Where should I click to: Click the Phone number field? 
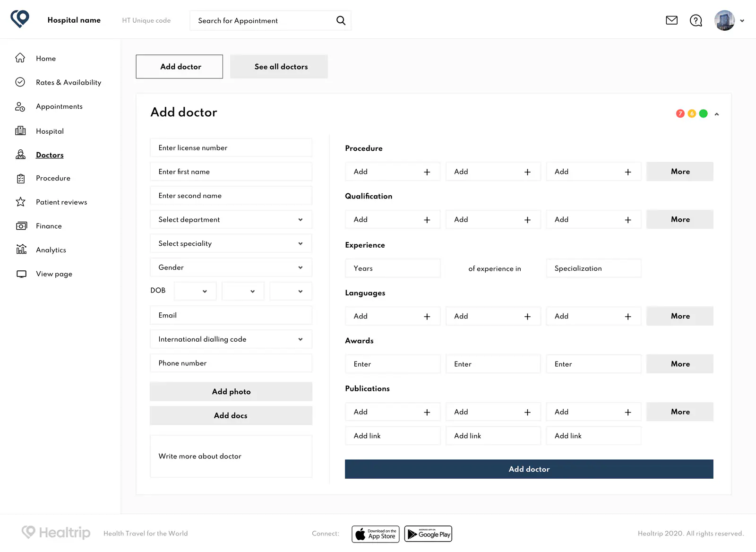[231, 363]
